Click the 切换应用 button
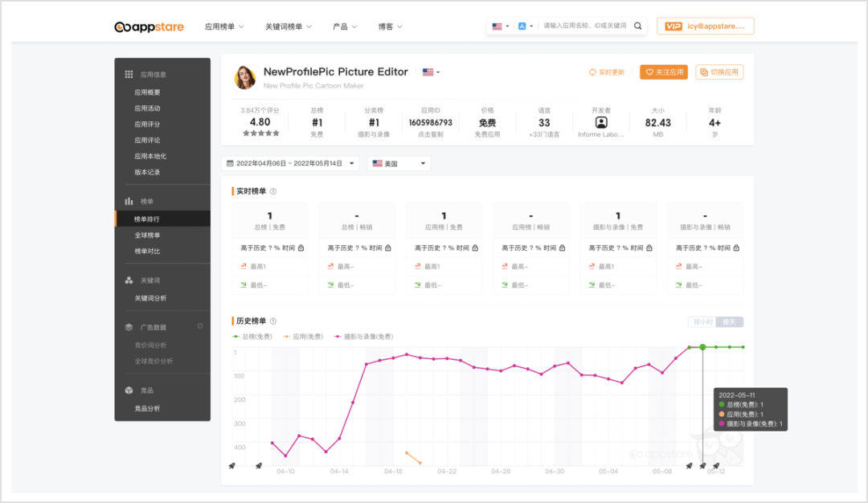Screen dimensions: 868x503 [x=719, y=72]
